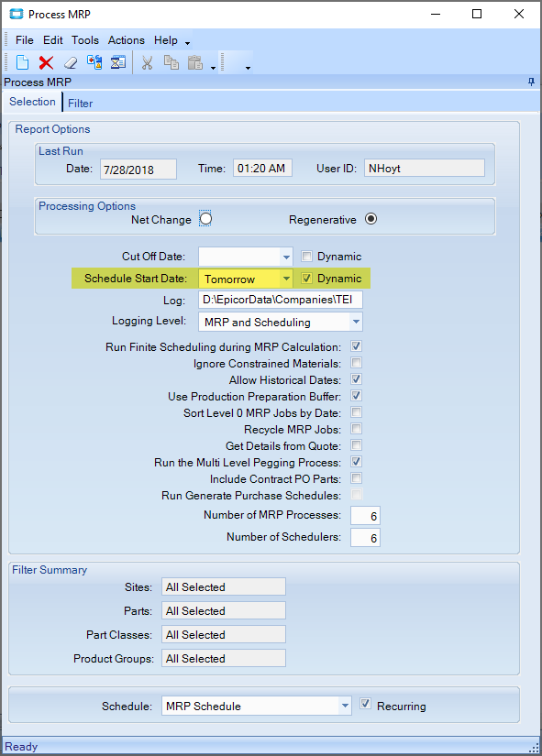
Task: Click the Paste clipboard icon
Action: pos(195,62)
